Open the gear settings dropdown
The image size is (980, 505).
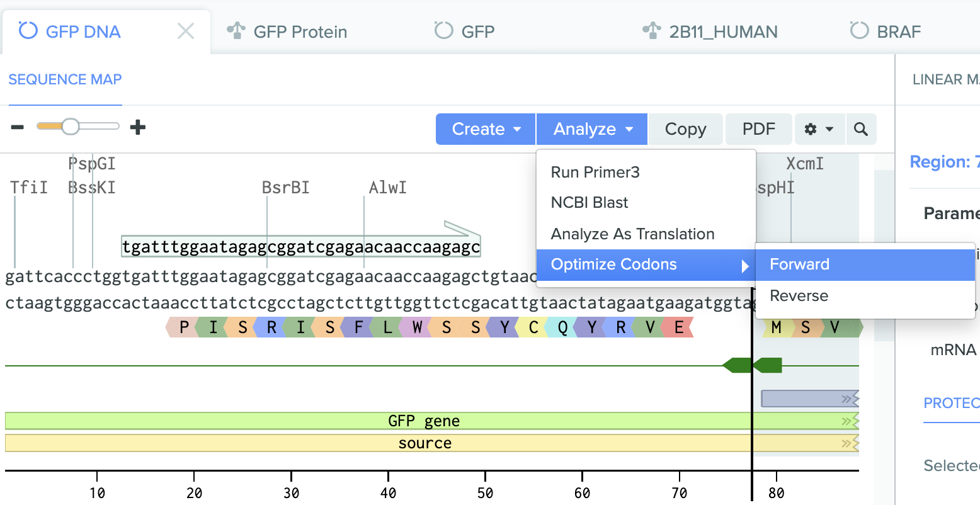tap(819, 129)
